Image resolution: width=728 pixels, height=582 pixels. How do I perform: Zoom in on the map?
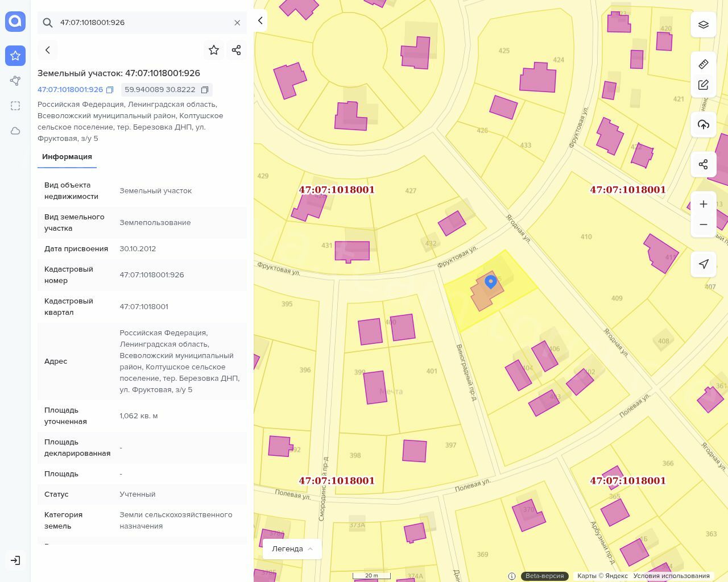(x=703, y=204)
